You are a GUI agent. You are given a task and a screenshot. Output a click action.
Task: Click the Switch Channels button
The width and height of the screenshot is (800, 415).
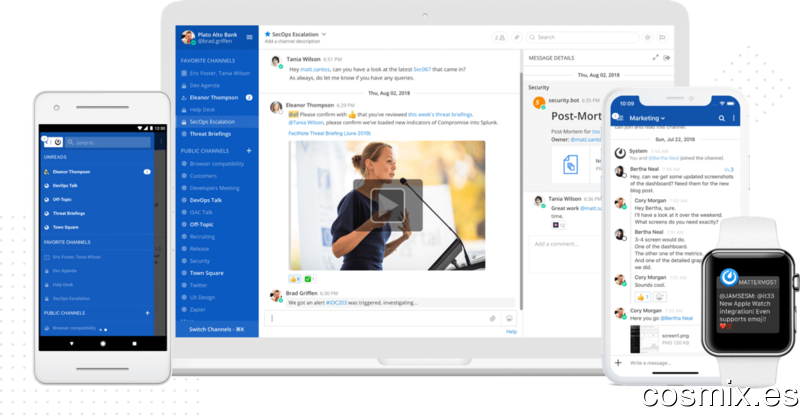(217, 329)
